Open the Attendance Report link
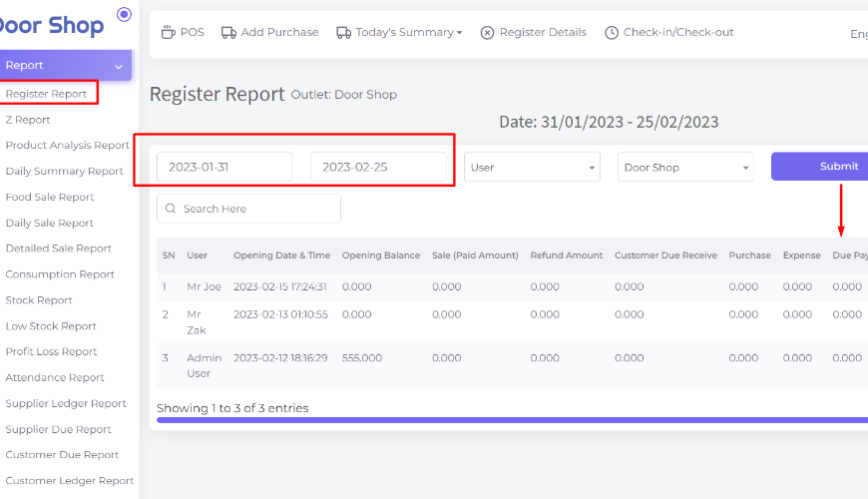Image resolution: width=868 pixels, height=499 pixels. coord(55,377)
